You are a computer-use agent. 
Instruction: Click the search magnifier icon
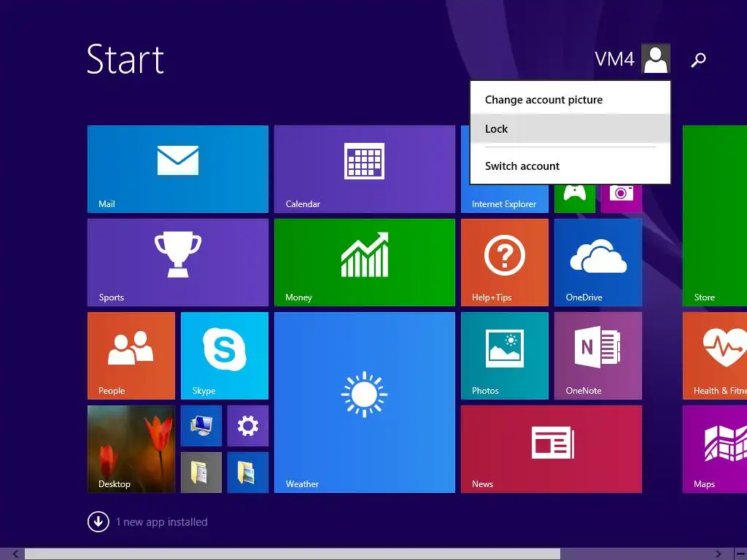pos(698,60)
